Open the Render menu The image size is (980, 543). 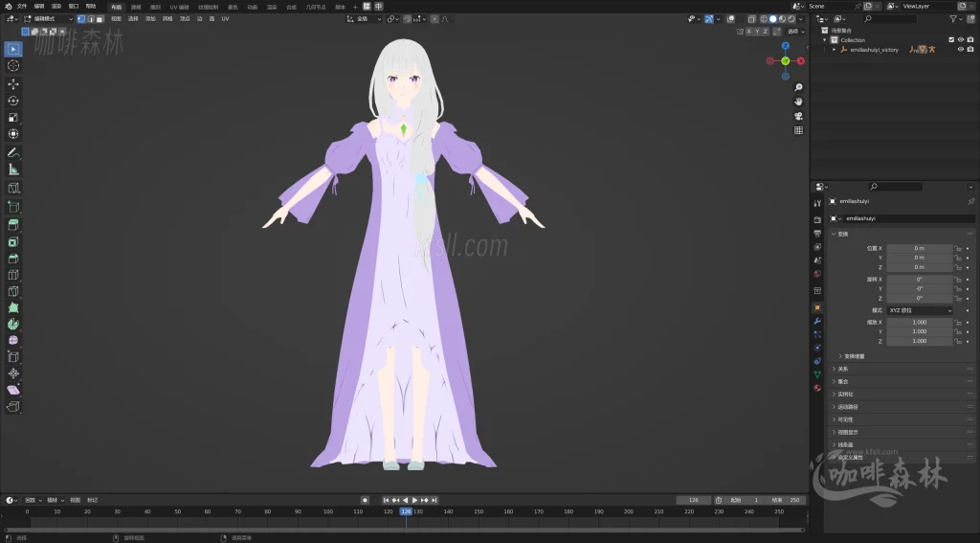tap(56, 7)
